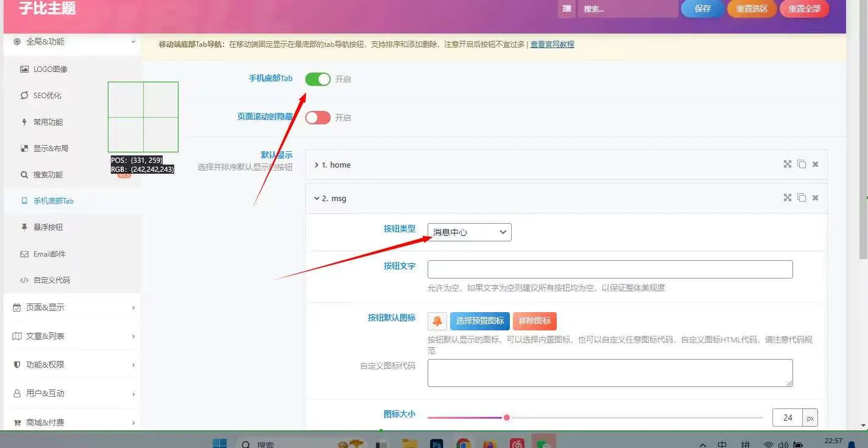Expand the 页面&显示 sidebar section

click(72, 307)
